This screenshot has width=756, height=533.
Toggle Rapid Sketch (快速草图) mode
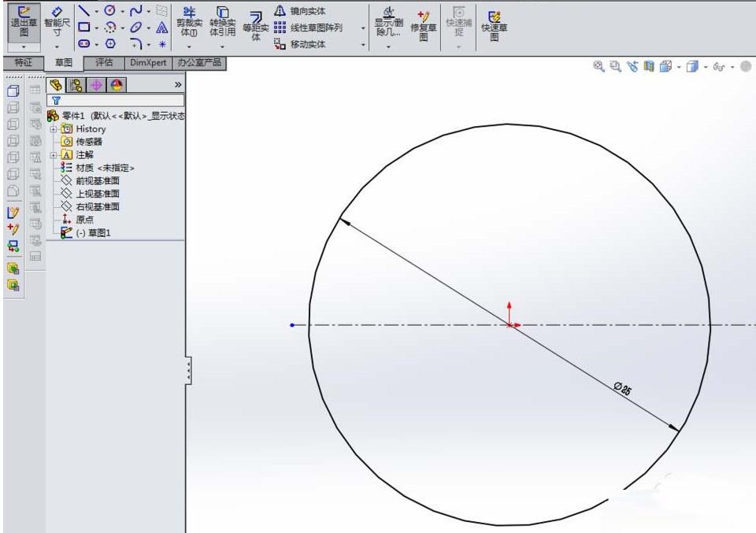click(x=494, y=24)
